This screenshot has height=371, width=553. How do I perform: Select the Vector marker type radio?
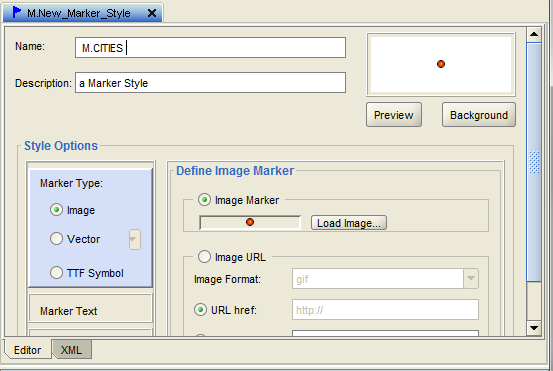coord(56,239)
